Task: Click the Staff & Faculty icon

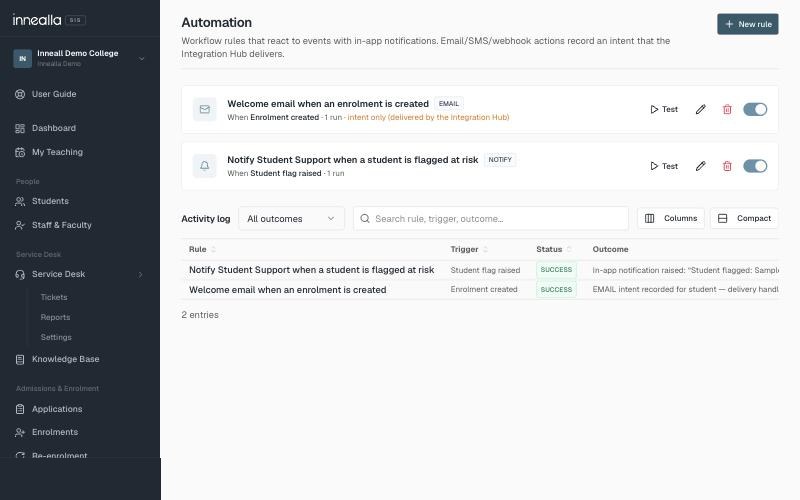Action: pyautogui.click(x=20, y=225)
